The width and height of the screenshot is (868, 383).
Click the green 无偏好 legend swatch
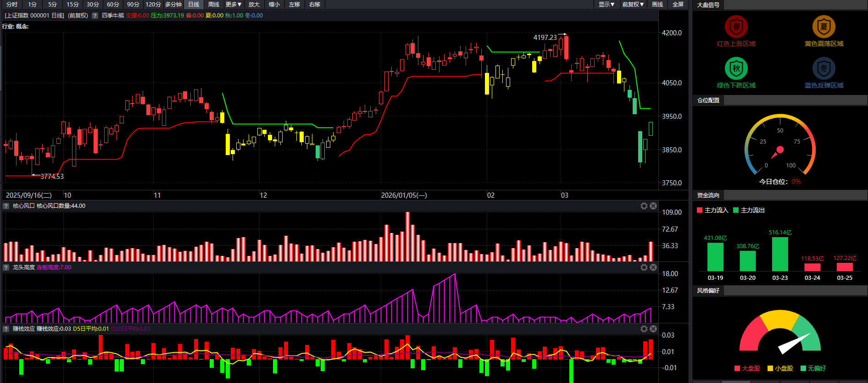click(x=803, y=368)
